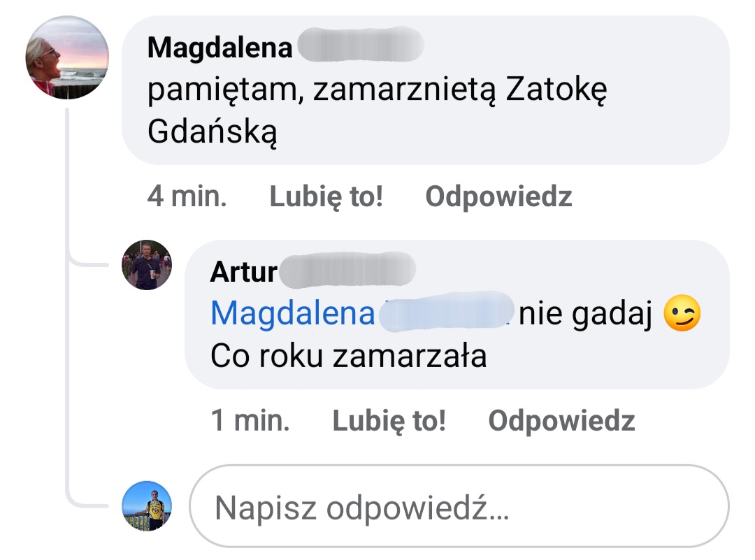This screenshot has width=755, height=560.
Task: Open the blue Magdalena mention in reply
Action: point(293,315)
